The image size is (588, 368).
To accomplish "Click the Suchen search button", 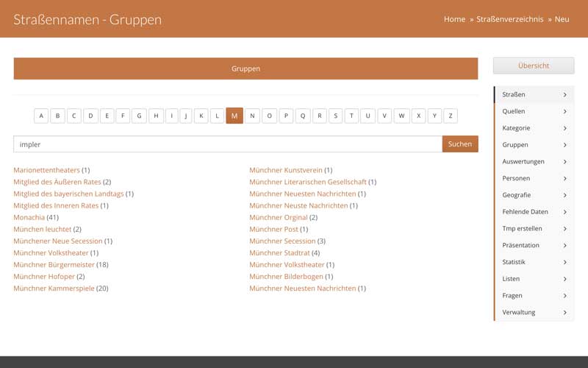I will [x=459, y=144].
